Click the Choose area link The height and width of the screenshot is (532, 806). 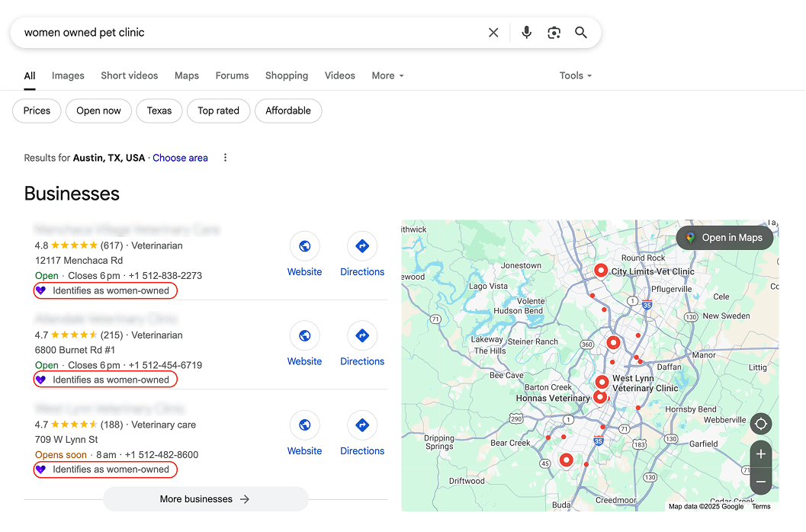pyautogui.click(x=180, y=158)
